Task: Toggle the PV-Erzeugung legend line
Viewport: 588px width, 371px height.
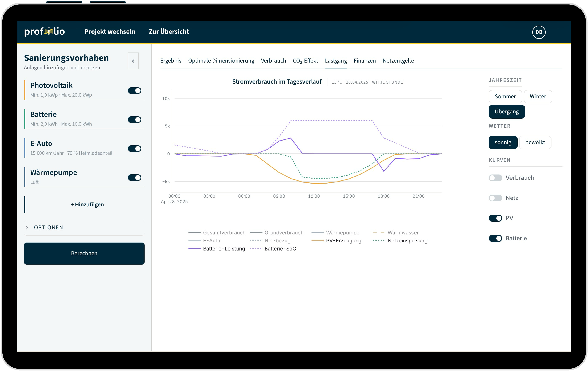Action: point(336,240)
